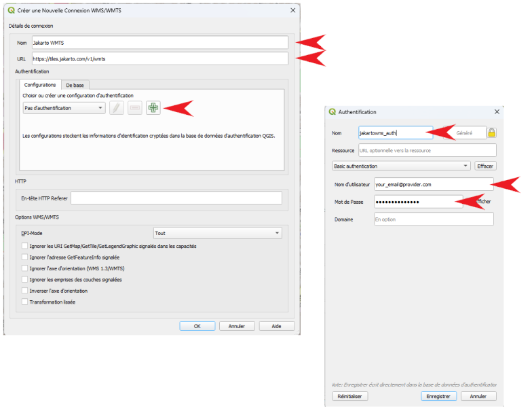
Task: Select the Configurations tab
Action: (40, 85)
